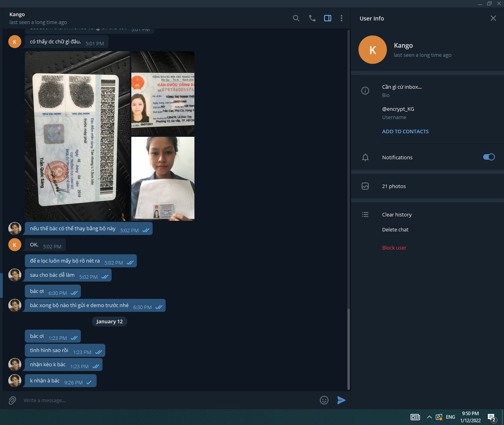Open the taskbar touch keyboard icon
The image size is (504, 425).
click(x=415, y=417)
